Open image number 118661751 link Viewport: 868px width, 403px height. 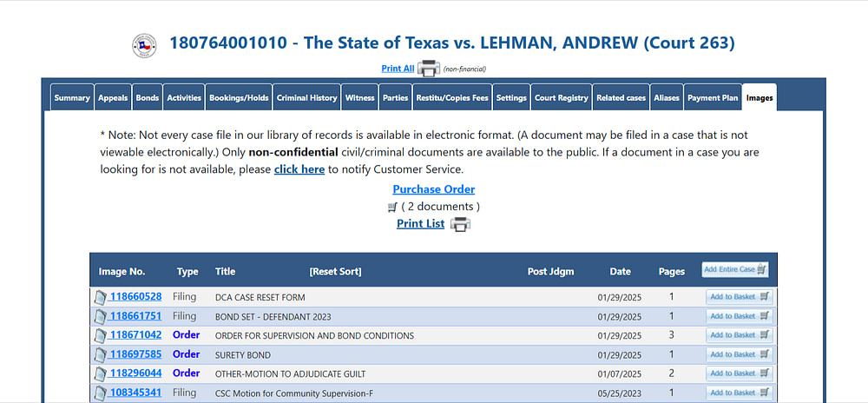click(x=135, y=315)
